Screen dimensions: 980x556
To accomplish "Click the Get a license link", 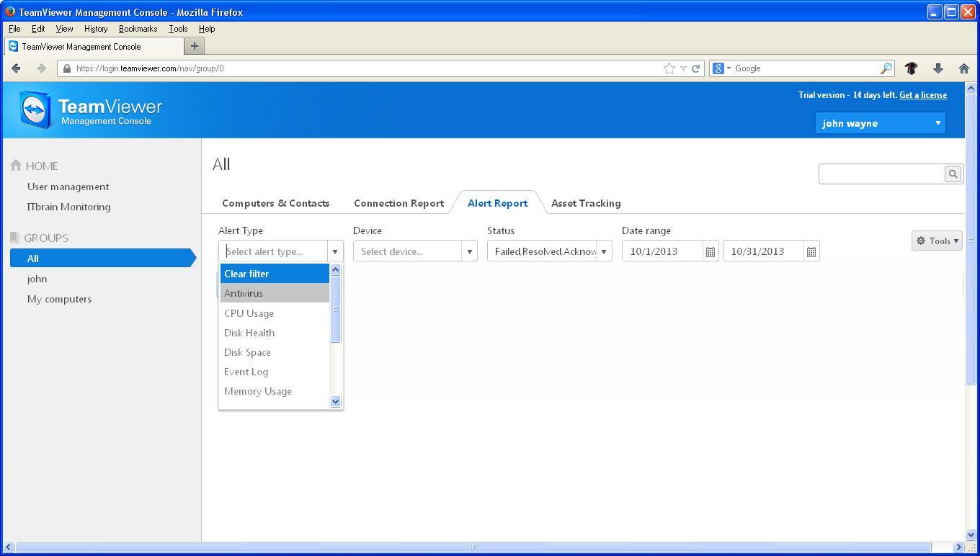I will coord(922,94).
